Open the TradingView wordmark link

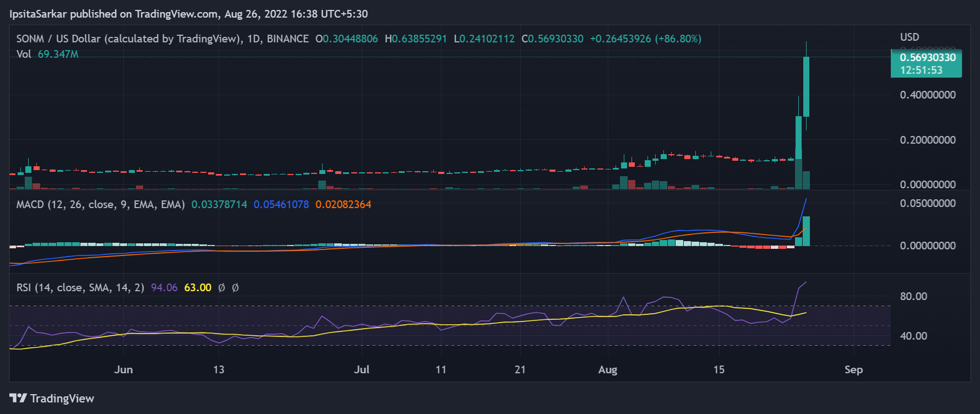[x=62, y=398]
